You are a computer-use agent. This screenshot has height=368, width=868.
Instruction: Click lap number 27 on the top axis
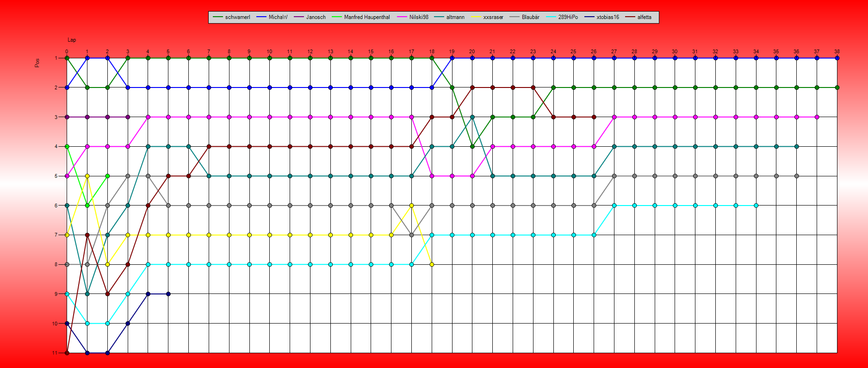[x=614, y=51]
